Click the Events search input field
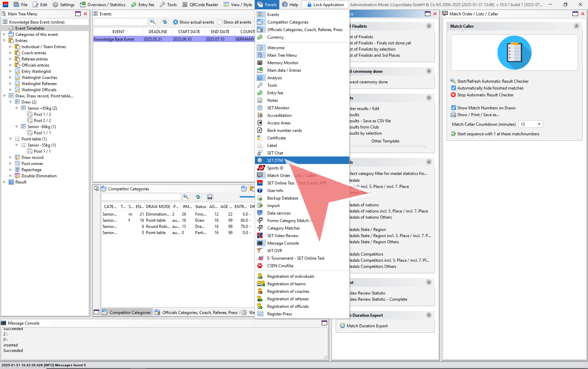 tap(120, 22)
